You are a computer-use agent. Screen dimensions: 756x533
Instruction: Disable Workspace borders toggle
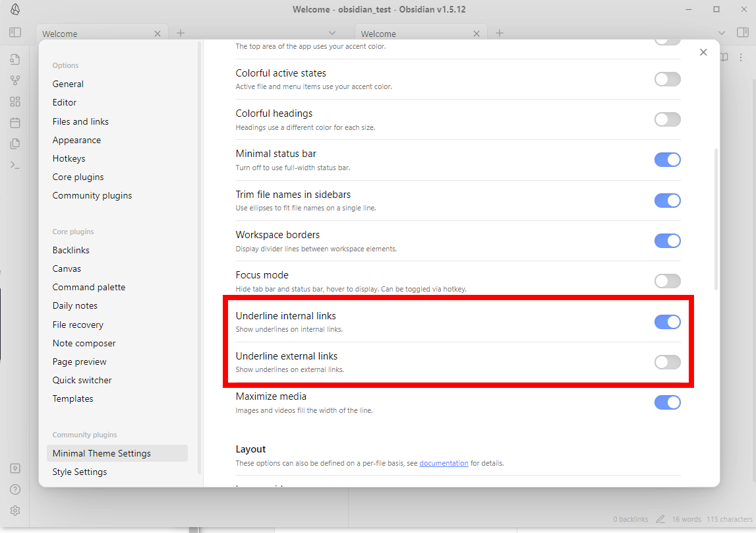[x=667, y=241]
